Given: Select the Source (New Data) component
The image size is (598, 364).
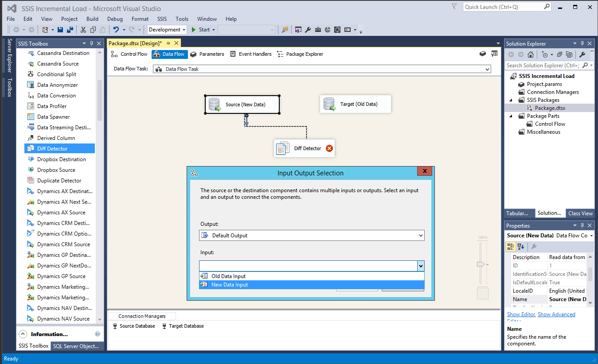Looking at the screenshot, I should tap(242, 105).
